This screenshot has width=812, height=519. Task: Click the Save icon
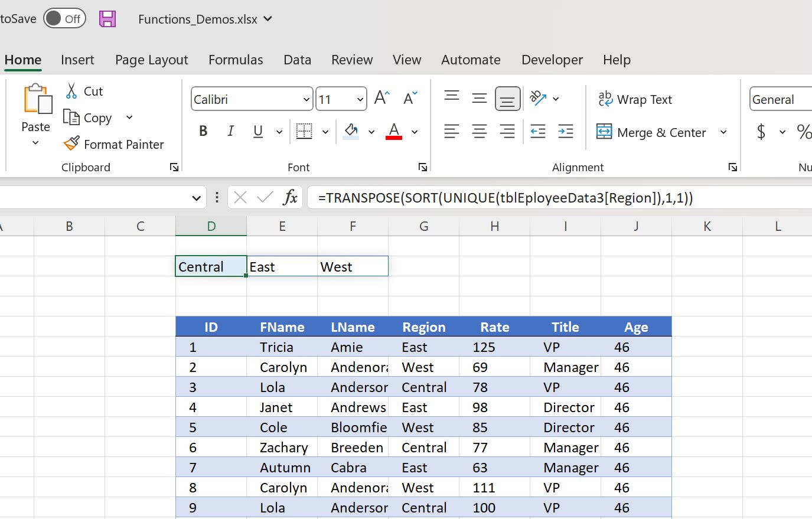coord(107,18)
